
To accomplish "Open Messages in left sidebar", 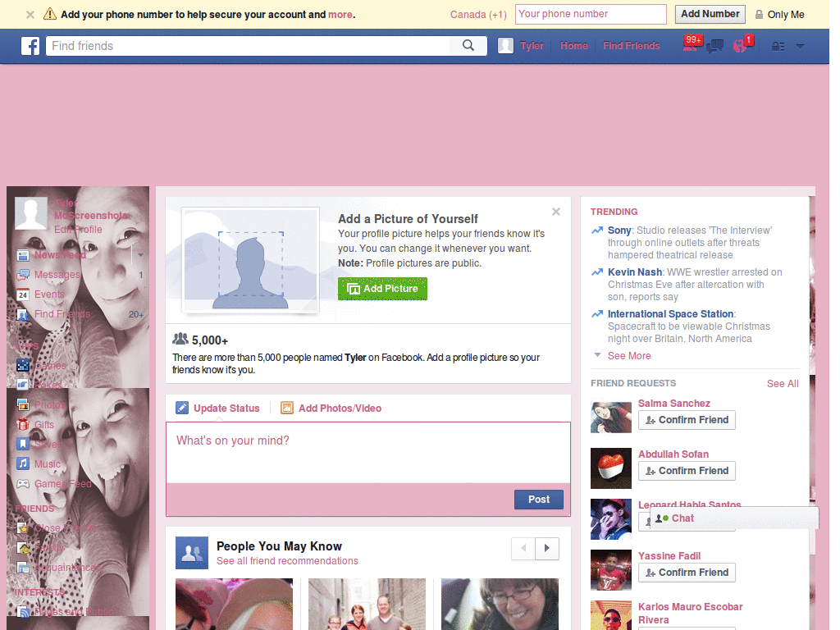I will (57, 274).
